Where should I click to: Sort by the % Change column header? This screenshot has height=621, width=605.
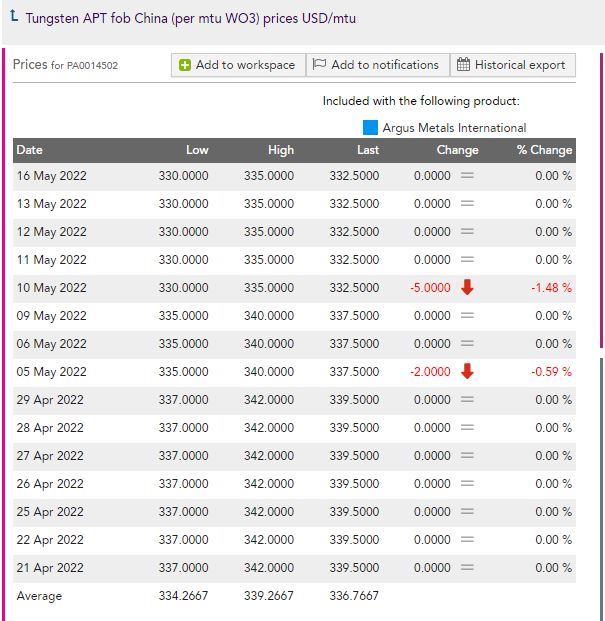[x=544, y=150]
